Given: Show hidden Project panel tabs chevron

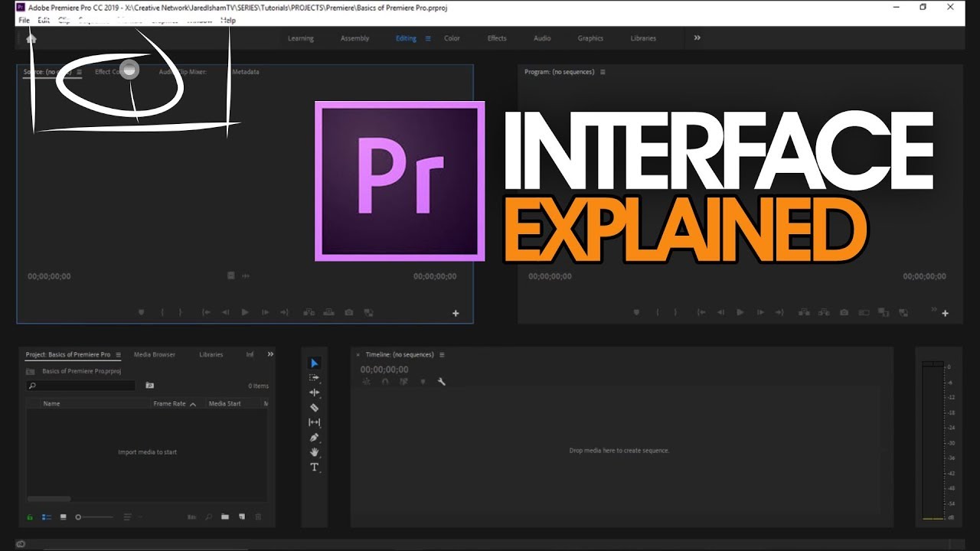Looking at the screenshot, I should 269,354.
